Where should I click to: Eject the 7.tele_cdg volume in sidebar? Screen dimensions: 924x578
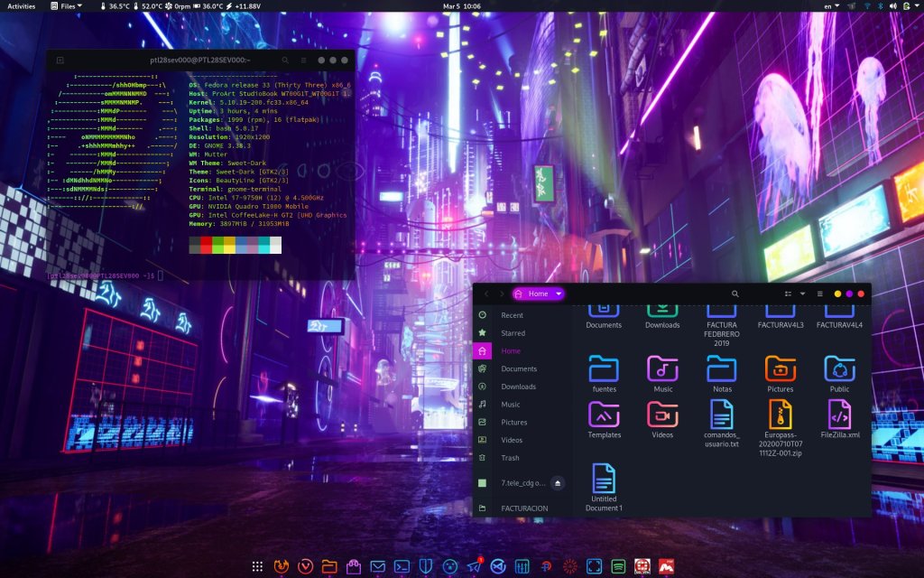click(558, 483)
